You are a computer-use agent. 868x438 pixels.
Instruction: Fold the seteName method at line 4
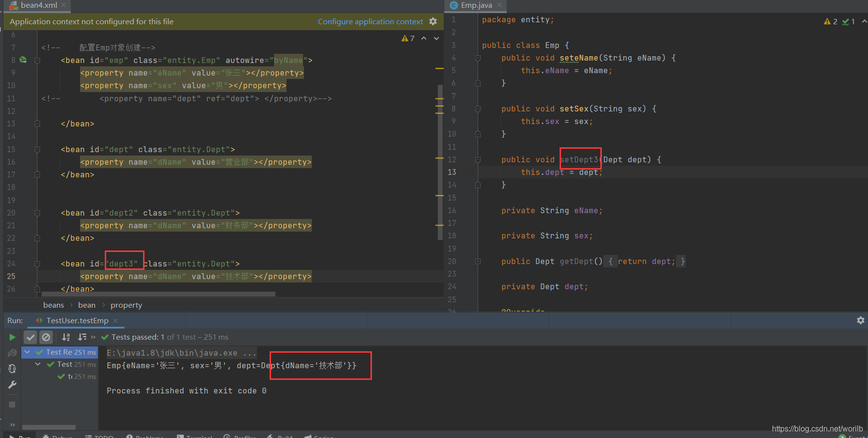[x=478, y=58]
